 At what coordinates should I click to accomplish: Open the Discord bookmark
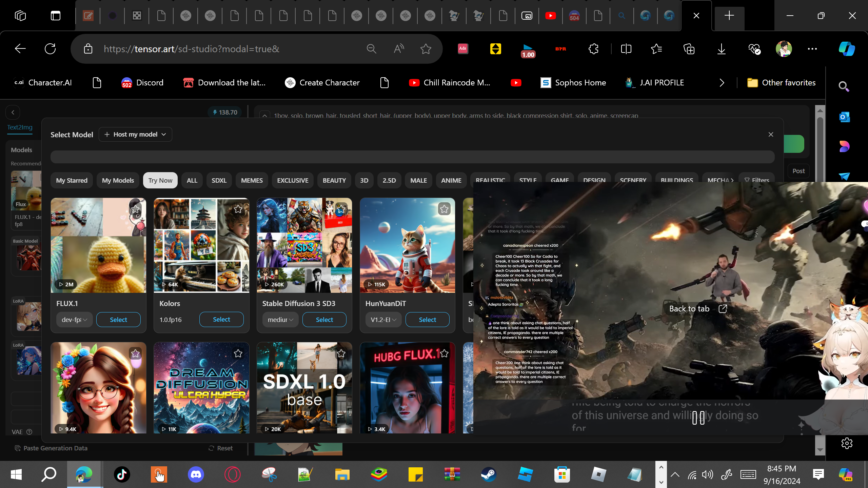[x=142, y=83]
